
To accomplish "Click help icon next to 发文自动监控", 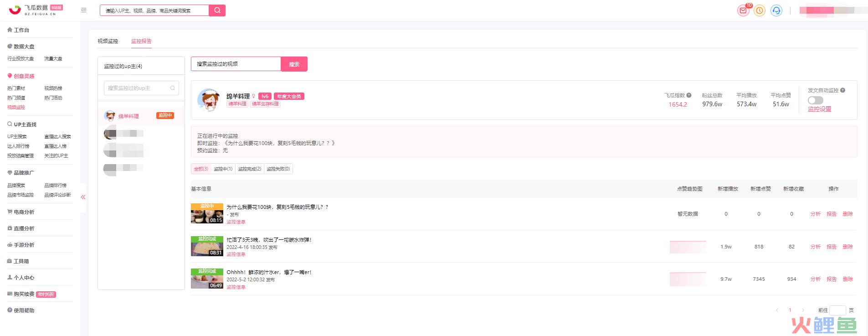I will tap(842, 90).
